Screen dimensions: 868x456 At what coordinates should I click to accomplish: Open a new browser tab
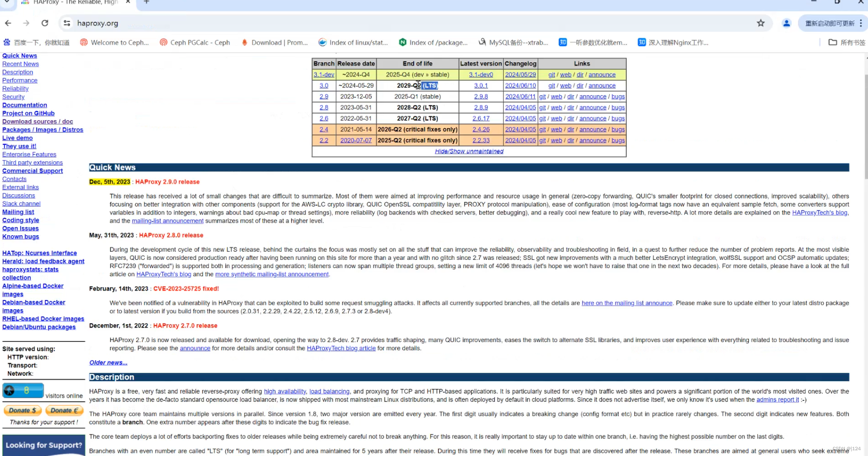(x=146, y=2)
